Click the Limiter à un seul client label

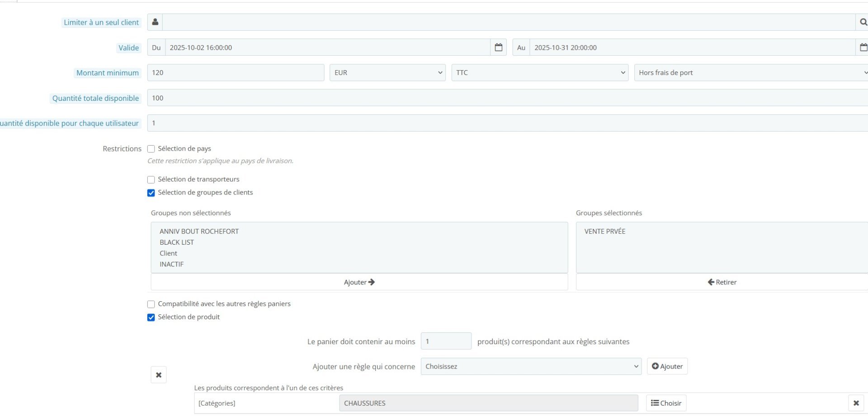[x=101, y=23]
